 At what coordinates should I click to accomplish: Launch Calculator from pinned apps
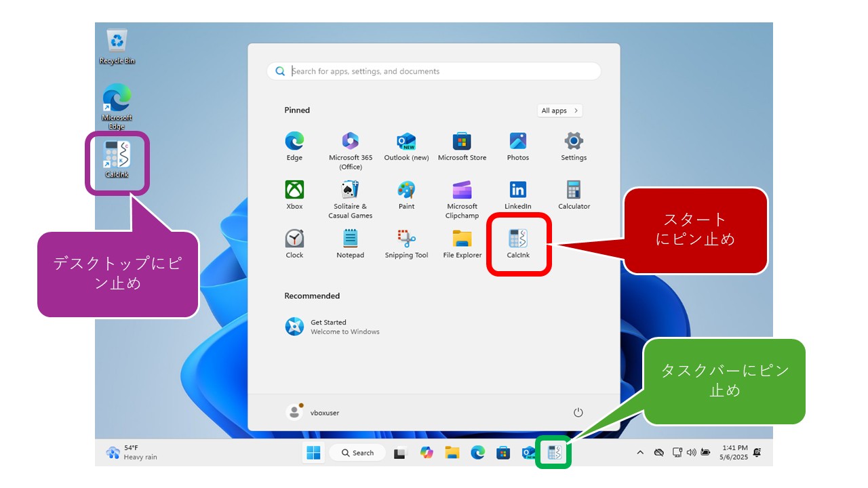point(574,195)
